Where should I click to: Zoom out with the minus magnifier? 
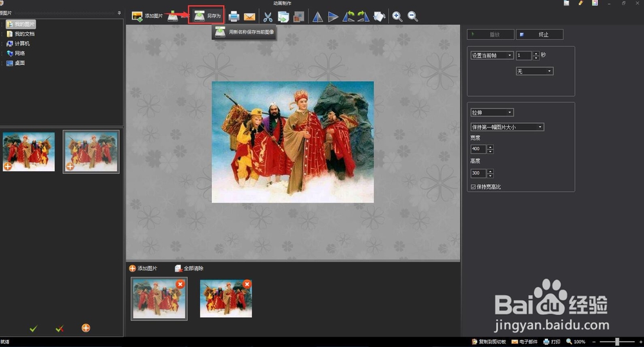point(413,17)
